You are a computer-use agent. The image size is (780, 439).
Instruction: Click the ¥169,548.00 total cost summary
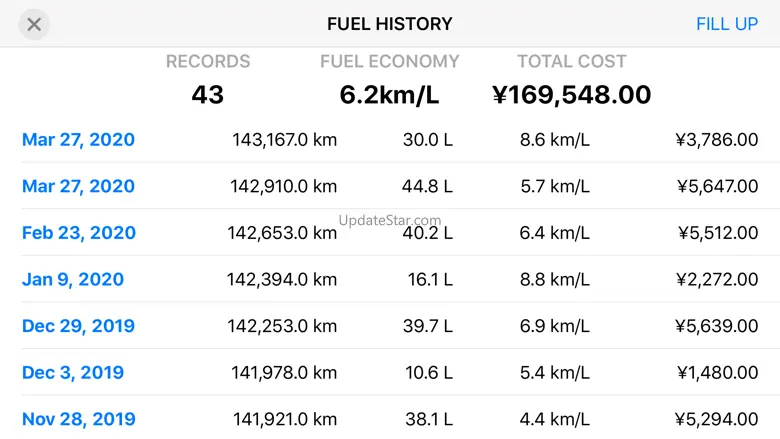tap(571, 95)
